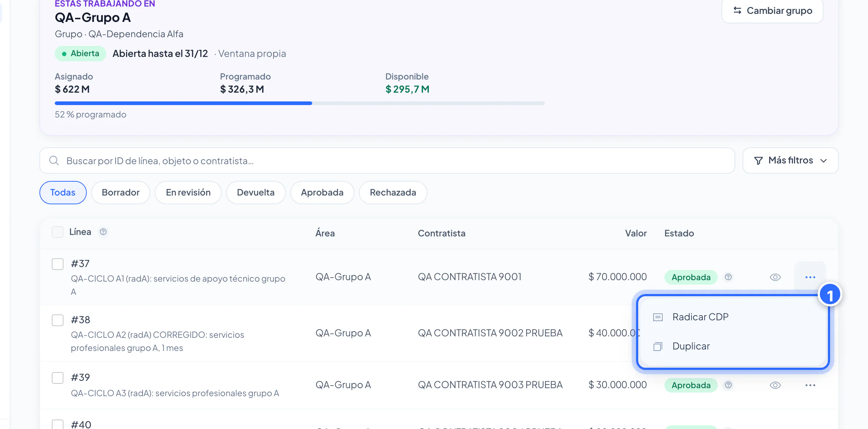This screenshot has height=429, width=868.
Task: Click the budget progress bar showing 52% programado
Action: [x=300, y=103]
